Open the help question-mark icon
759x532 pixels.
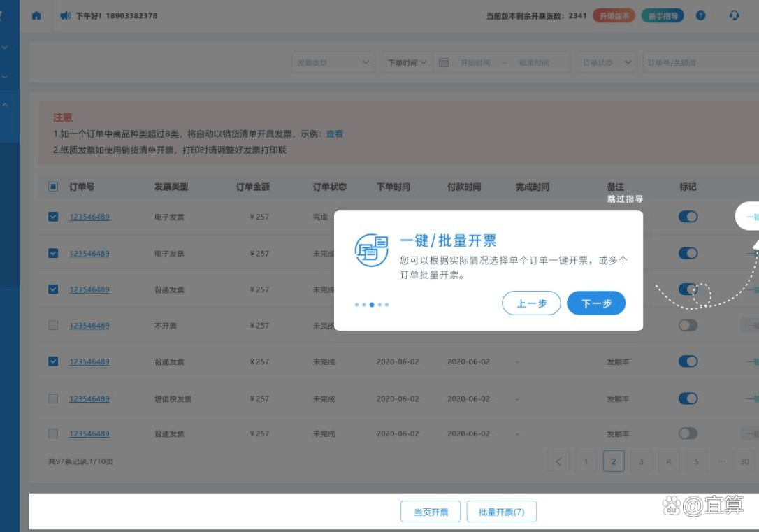700,15
